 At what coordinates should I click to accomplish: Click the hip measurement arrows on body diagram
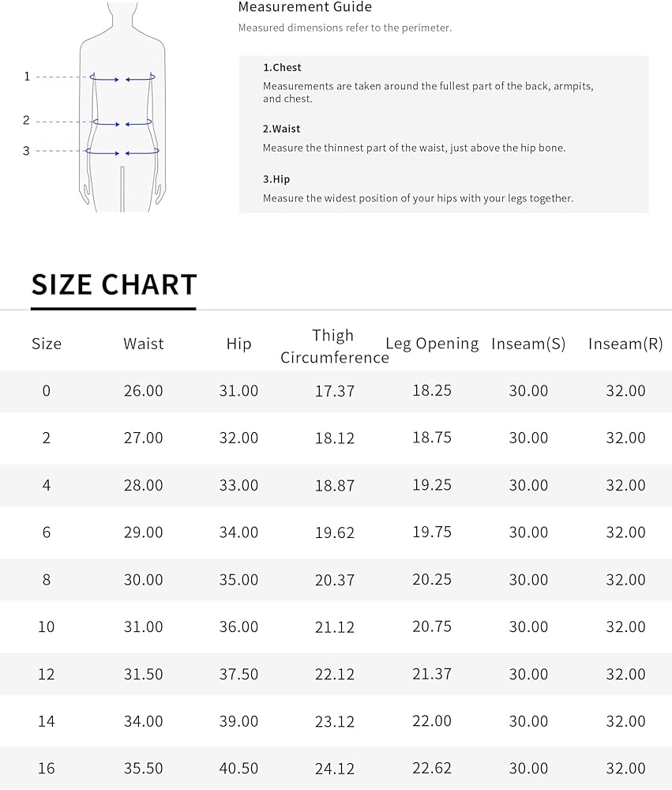(x=122, y=151)
